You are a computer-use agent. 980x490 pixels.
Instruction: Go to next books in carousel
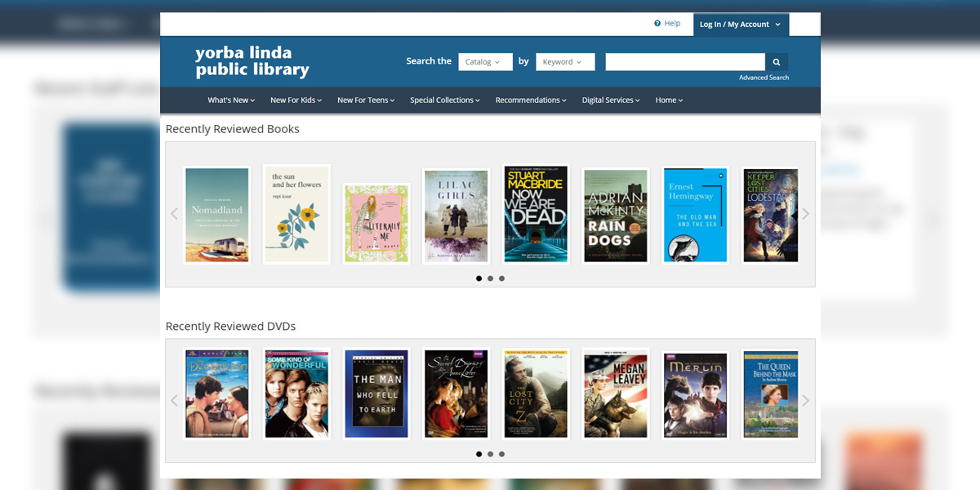(x=805, y=214)
